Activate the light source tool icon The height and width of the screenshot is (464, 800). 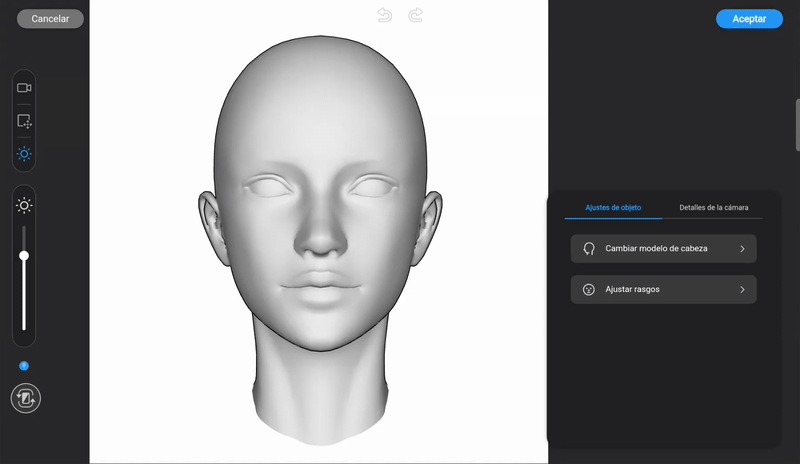coord(24,154)
